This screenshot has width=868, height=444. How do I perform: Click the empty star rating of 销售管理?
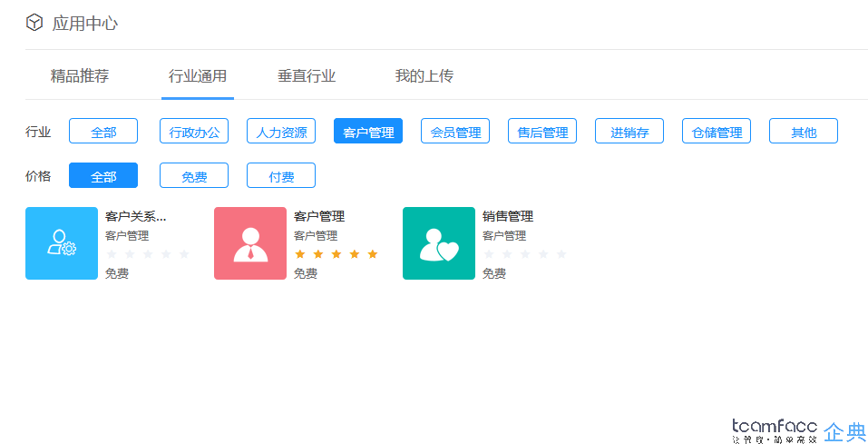525,254
